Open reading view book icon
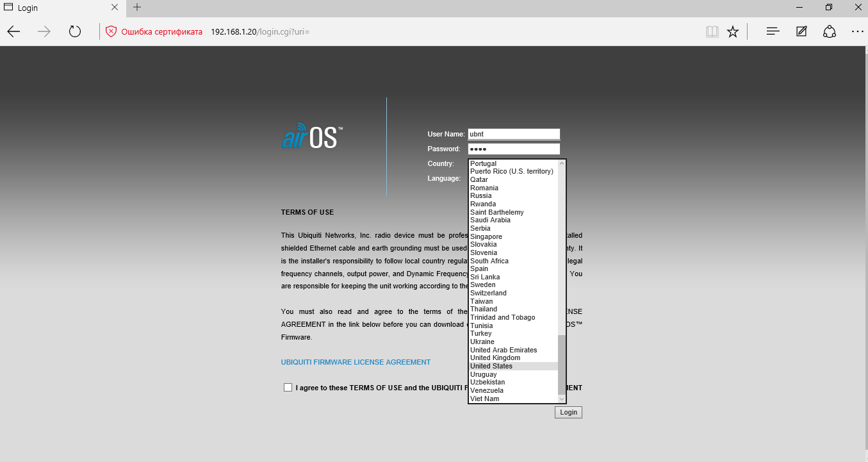 coord(712,31)
